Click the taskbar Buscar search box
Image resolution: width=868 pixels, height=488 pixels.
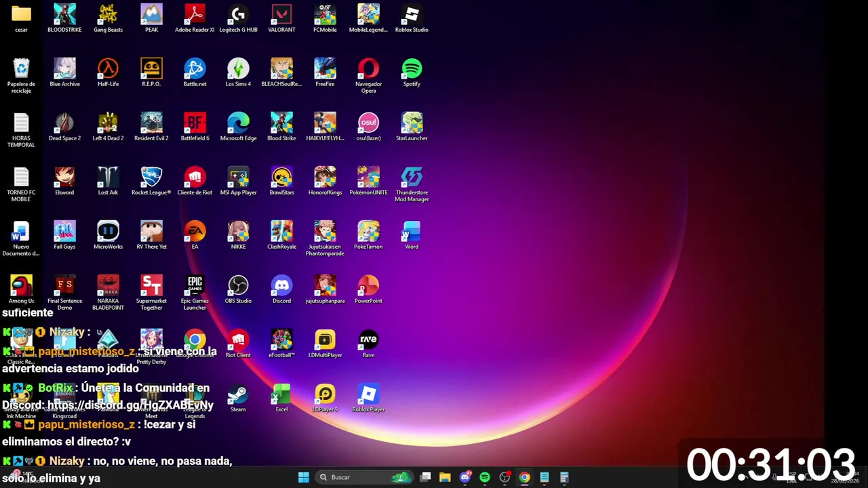point(365,477)
